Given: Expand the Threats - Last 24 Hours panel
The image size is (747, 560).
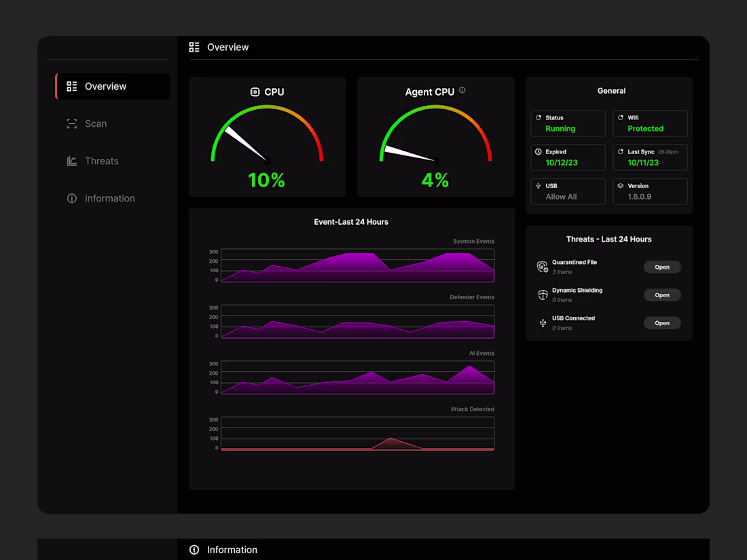Looking at the screenshot, I should tap(608, 239).
